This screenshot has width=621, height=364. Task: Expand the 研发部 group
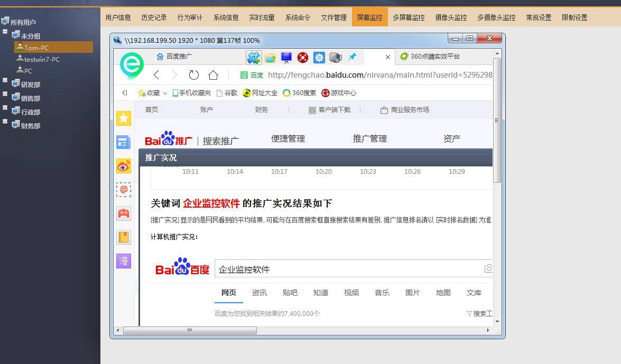5,80
